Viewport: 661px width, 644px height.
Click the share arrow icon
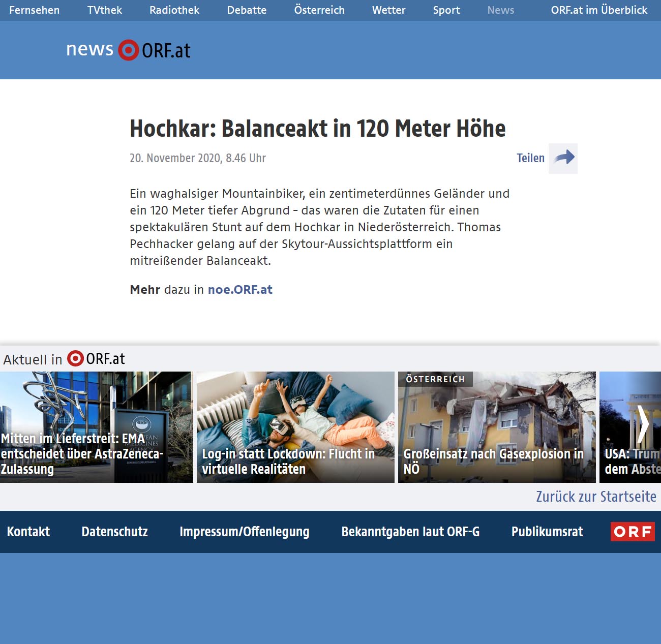(x=563, y=159)
